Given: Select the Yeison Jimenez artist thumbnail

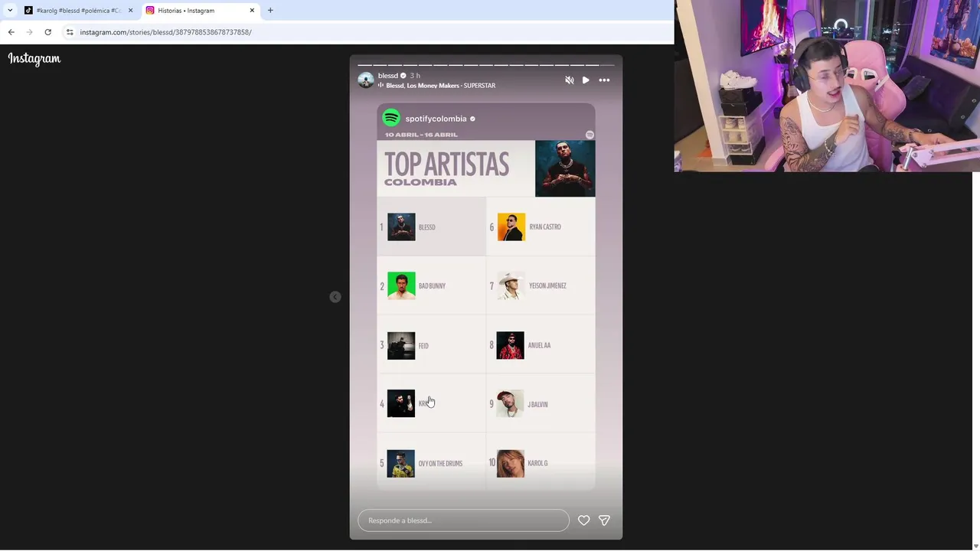Looking at the screenshot, I should tap(511, 285).
